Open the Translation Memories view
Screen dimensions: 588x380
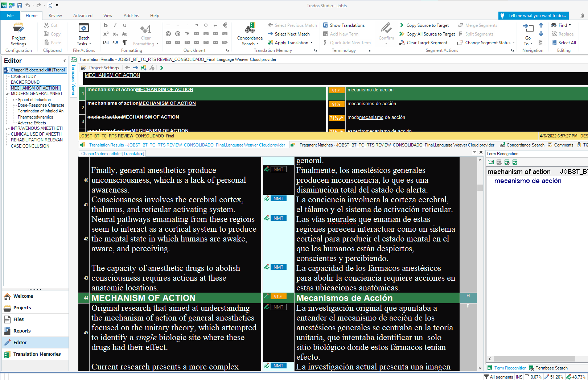[37, 354]
